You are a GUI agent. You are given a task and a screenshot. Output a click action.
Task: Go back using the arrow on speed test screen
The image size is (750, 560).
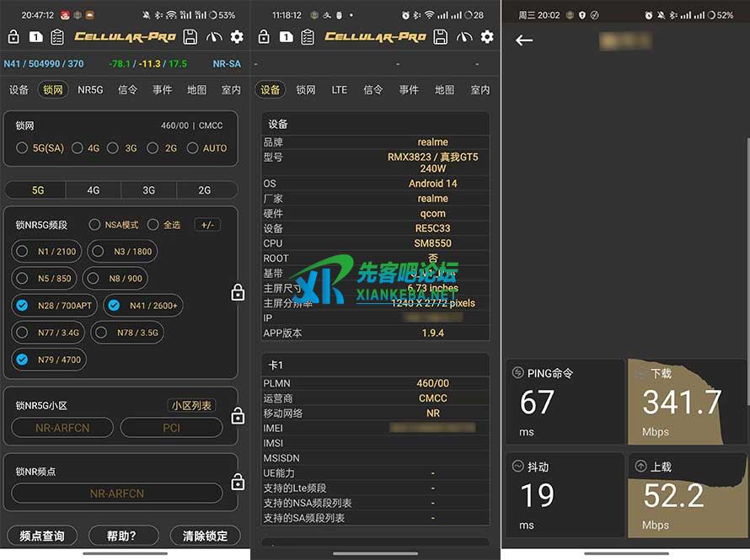click(x=524, y=40)
